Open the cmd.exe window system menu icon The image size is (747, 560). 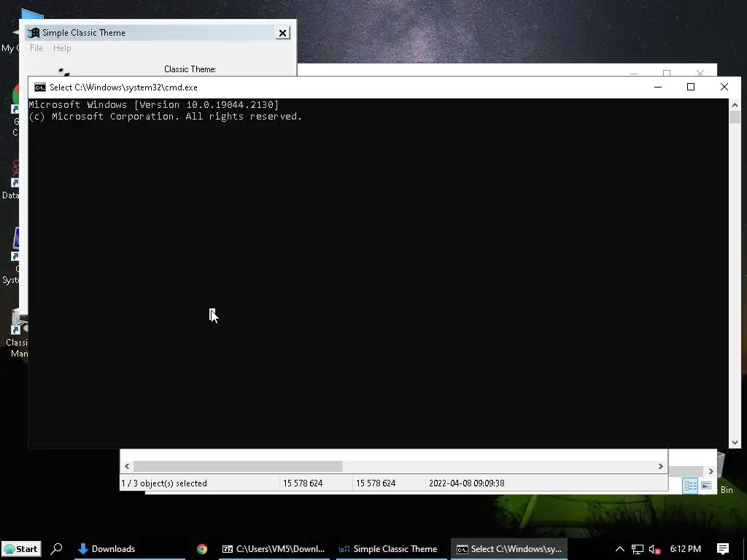click(x=40, y=87)
